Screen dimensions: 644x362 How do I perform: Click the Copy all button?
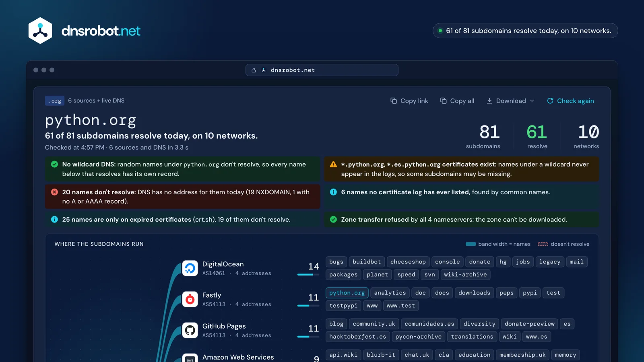457,101
